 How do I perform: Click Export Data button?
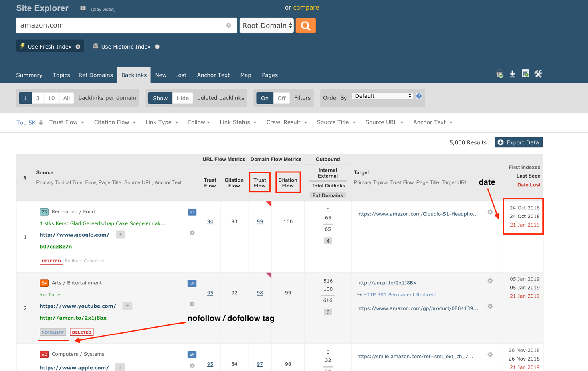519,142
